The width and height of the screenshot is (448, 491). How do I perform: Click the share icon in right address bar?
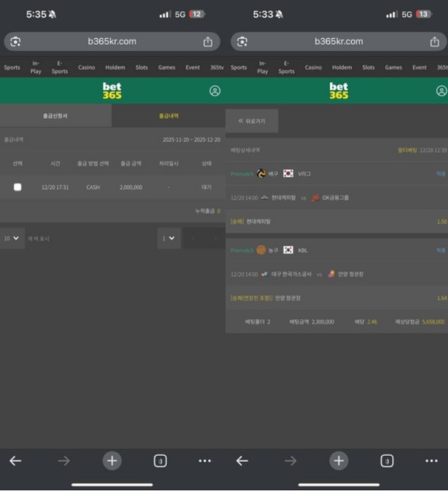tap(435, 42)
